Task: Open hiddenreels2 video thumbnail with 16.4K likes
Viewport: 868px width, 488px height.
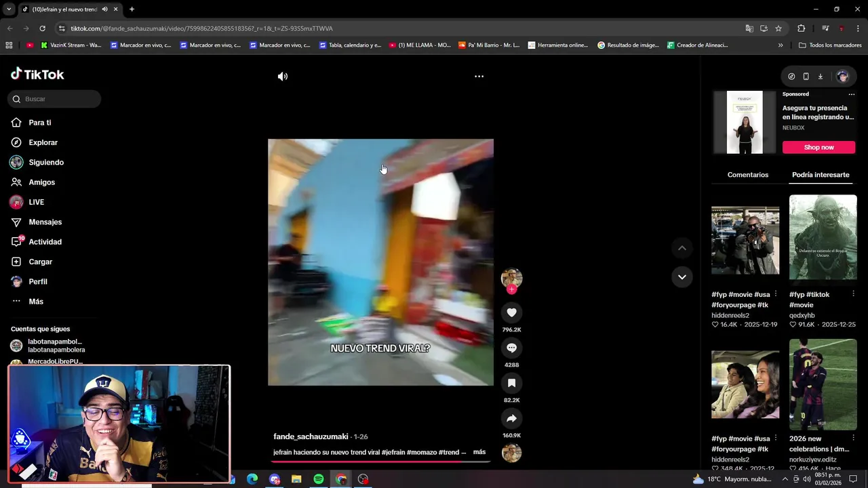Action: tap(745, 241)
